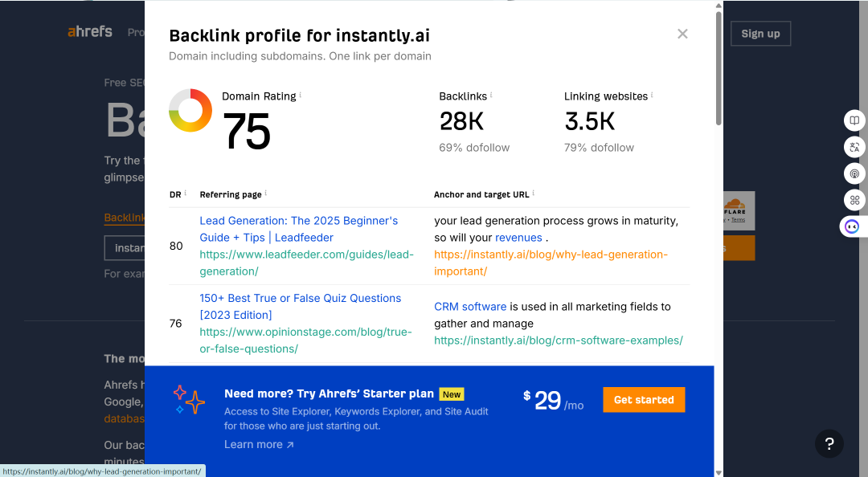
Task: Click the podcast-style icon in the right sidebar
Action: coord(854,173)
